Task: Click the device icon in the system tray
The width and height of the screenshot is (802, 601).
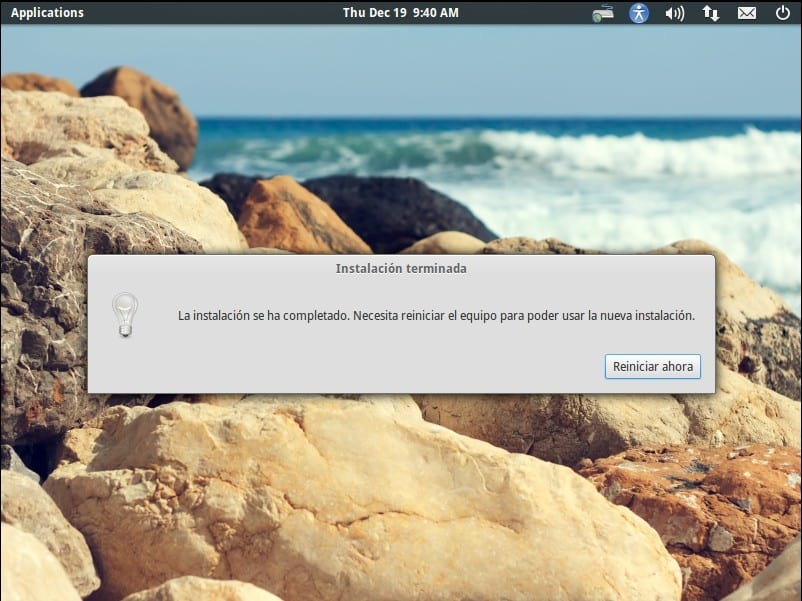Action: 603,13
